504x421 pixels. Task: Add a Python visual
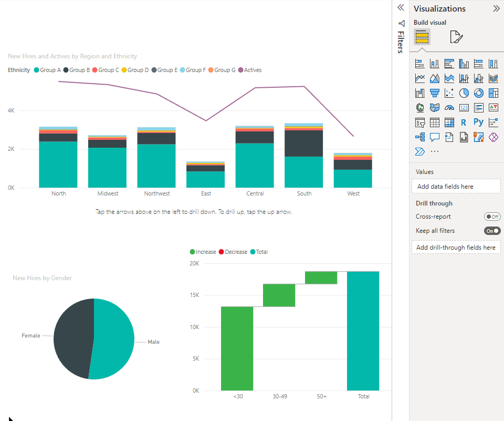478,122
